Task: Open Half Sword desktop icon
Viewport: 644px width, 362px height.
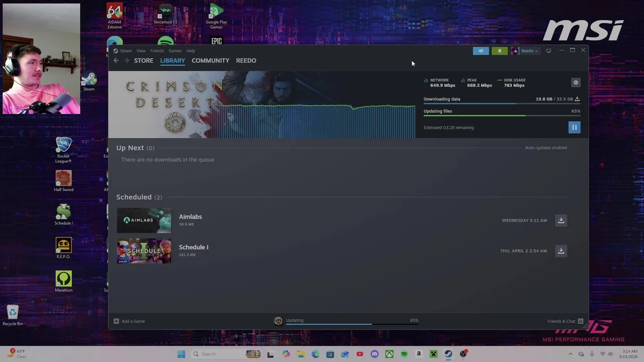Action: (x=63, y=181)
